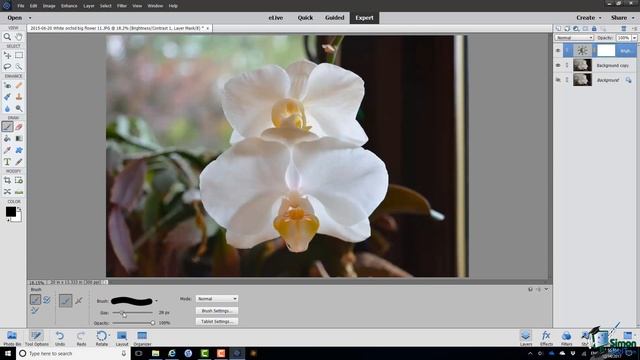Select the Clone Stamp tool

pyautogui.click(x=19, y=97)
